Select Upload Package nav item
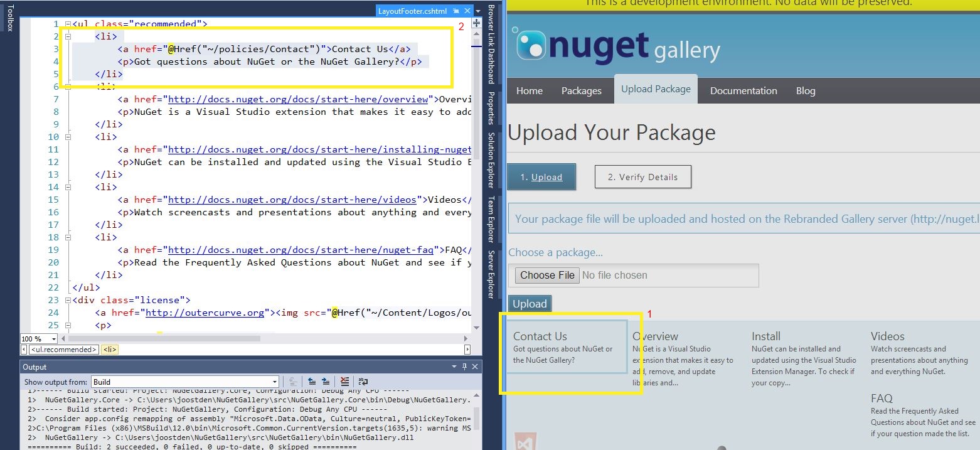The height and width of the screenshot is (450, 980). click(x=656, y=89)
